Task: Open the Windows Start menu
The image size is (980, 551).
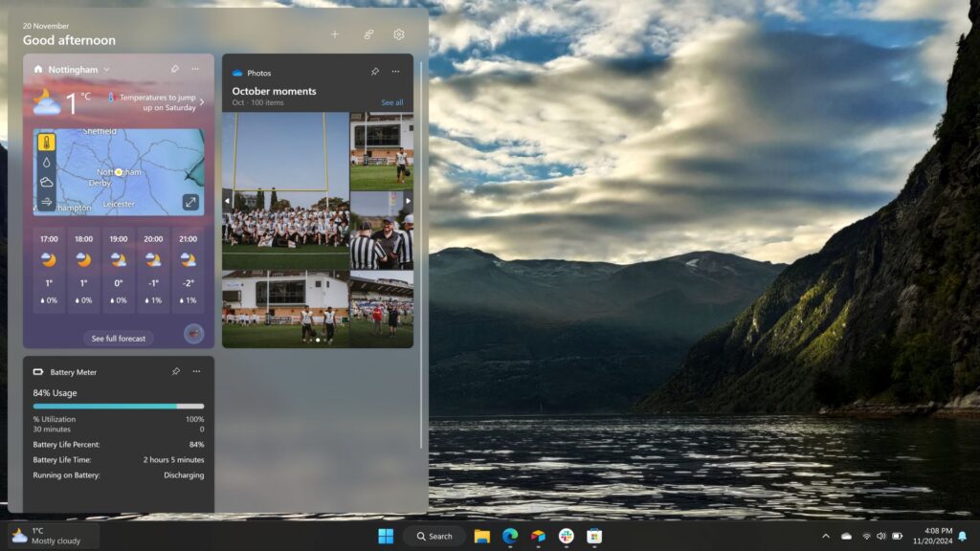Action: (387, 536)
